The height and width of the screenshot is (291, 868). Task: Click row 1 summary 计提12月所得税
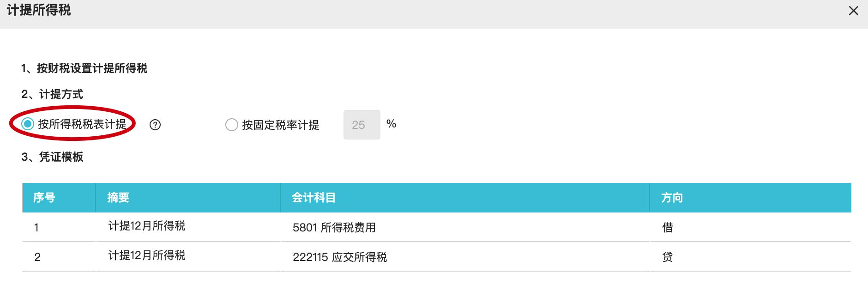click(x=147, y=226)
